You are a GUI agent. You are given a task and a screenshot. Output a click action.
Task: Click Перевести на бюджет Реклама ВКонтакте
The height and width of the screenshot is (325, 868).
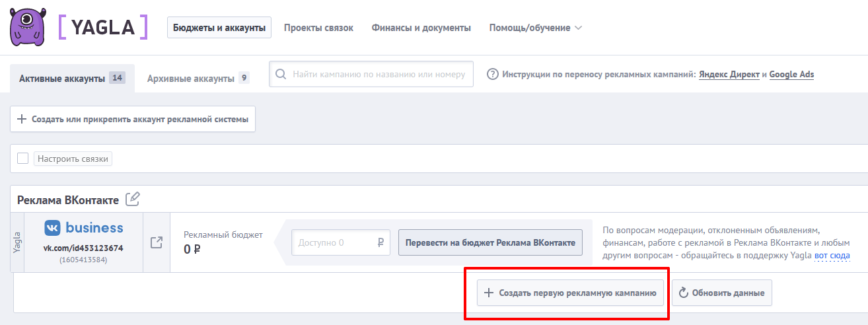coord(490,242)
